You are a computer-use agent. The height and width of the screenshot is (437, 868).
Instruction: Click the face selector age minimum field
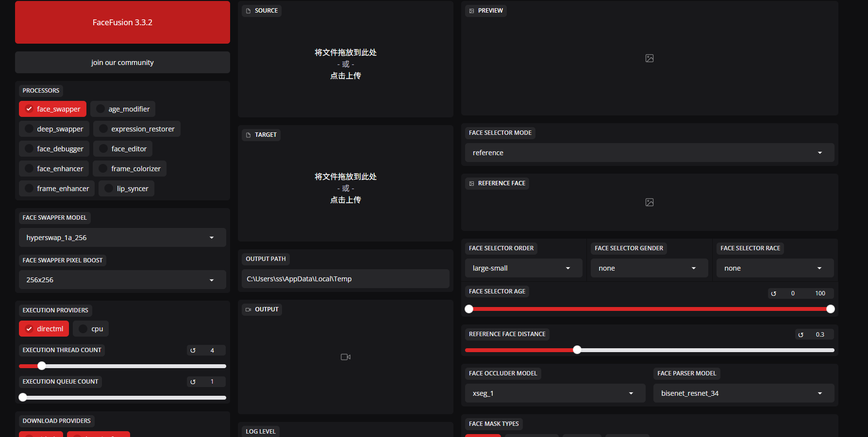click(793, 293)
